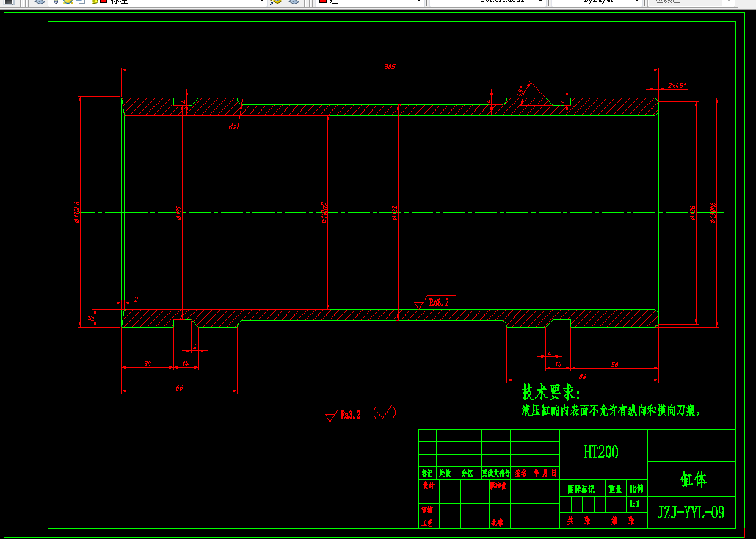This screenshot has height=539, width=756.
Task: Select the 305 overall length dimension
Action: pos(390,67)
